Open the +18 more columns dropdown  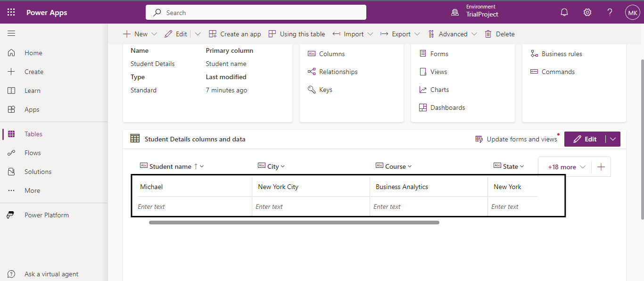click(567, 167)
